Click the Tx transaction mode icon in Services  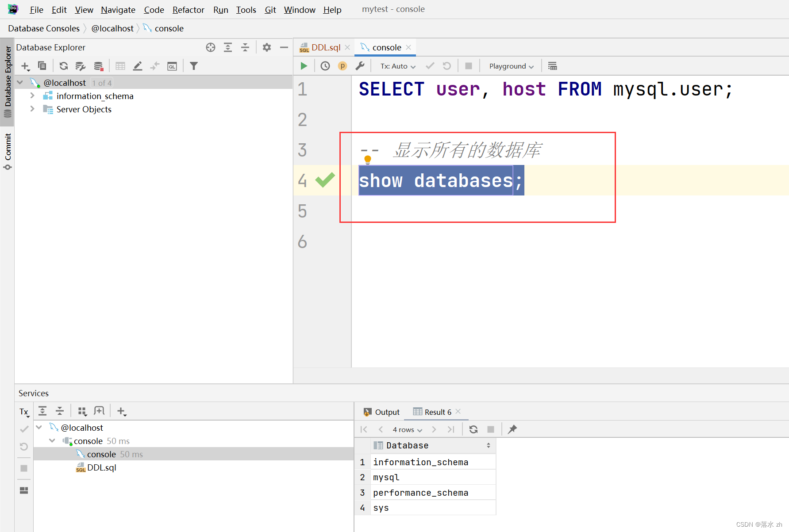(x=24, y=412)
